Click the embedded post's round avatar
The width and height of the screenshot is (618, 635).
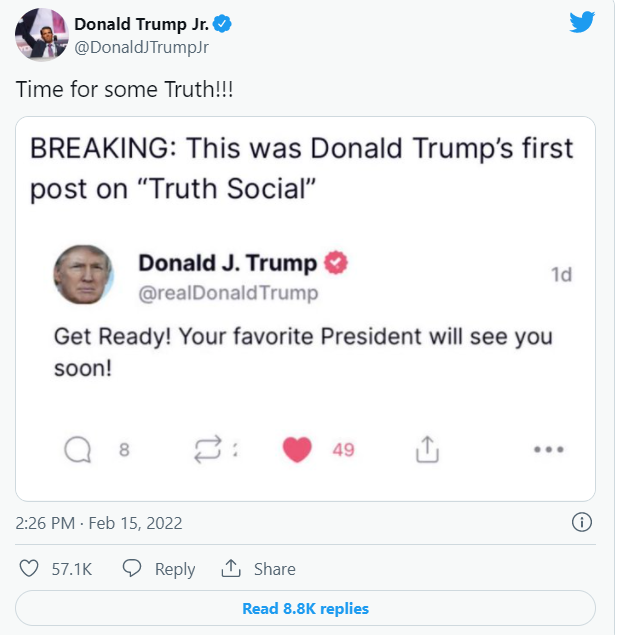click(x=84, y=275)
